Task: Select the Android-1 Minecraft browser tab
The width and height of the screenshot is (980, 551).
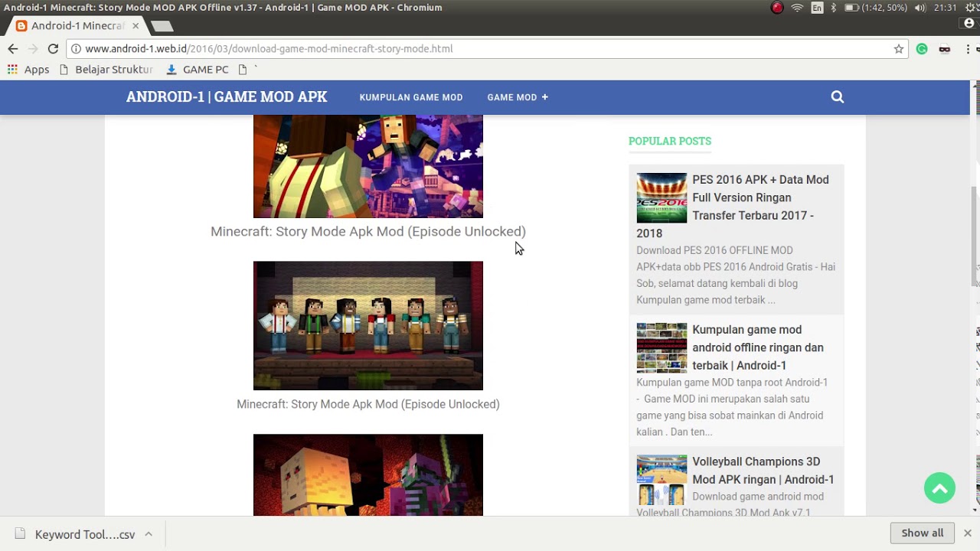Action: coord(77,25)
